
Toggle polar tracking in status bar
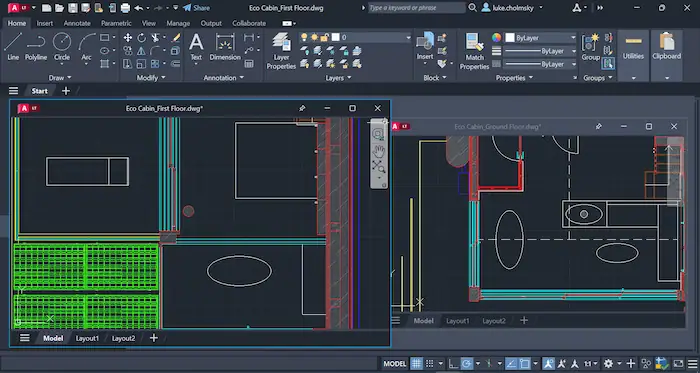pos(467,363)
